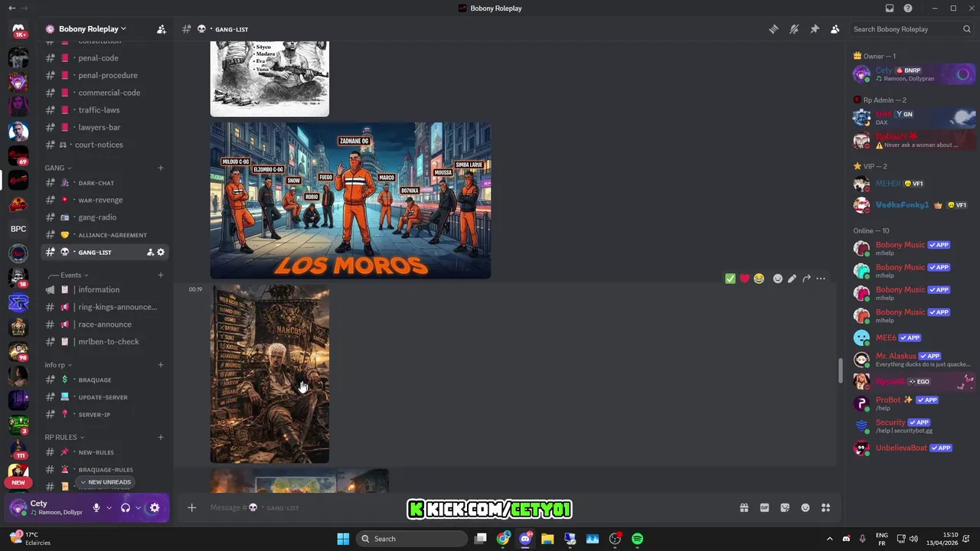This screenshot has height=551, width=980.
Task: Open audio output options arrow
Action: (138, 507)
